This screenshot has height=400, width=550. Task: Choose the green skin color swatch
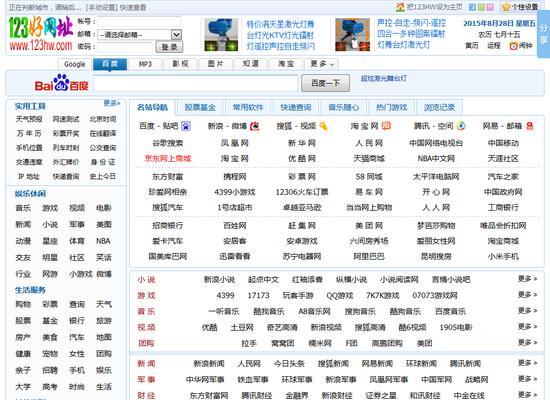coord(481,7)
